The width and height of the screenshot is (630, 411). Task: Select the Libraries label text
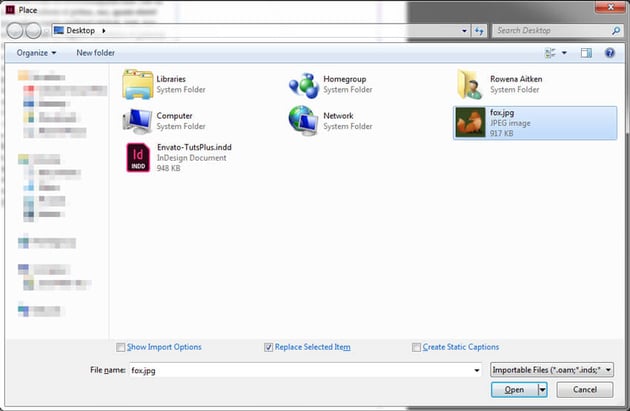pyautogui.click(x=171, y=79)
